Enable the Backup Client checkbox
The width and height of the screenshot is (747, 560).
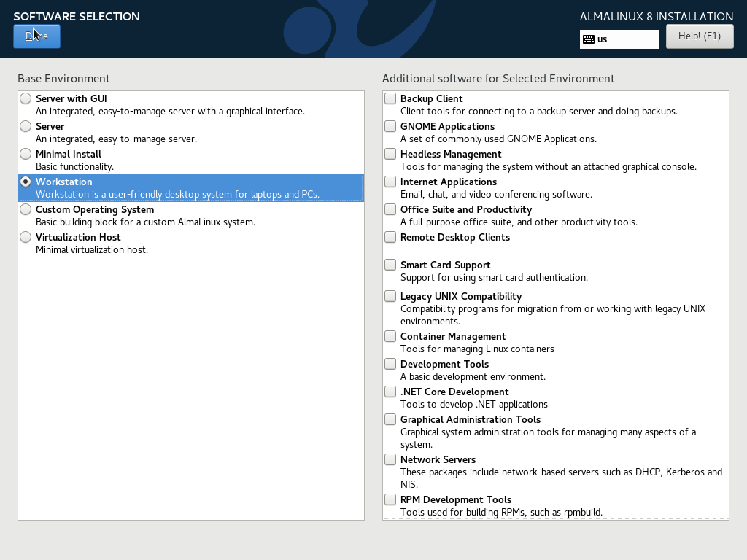coord(390,98)
